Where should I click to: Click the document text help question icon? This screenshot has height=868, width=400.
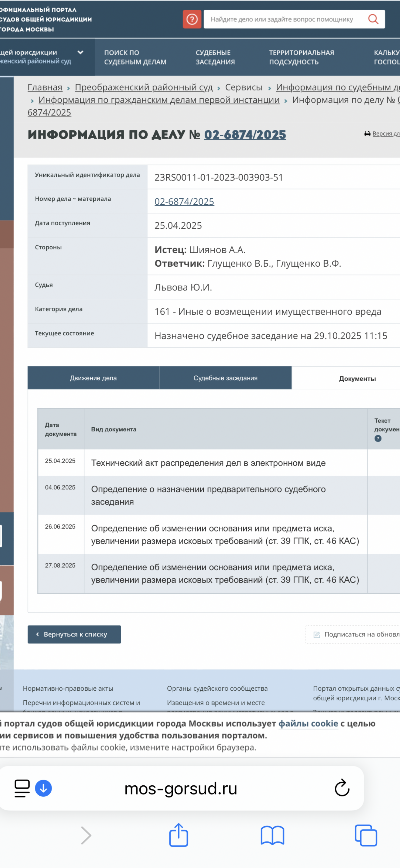point(378,438)
